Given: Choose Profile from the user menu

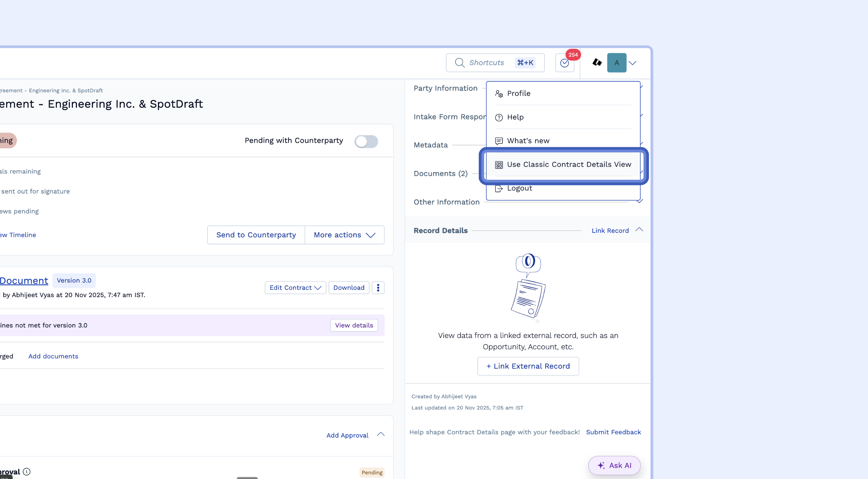Looking at the screenshot, I should [x=518, y=94].
